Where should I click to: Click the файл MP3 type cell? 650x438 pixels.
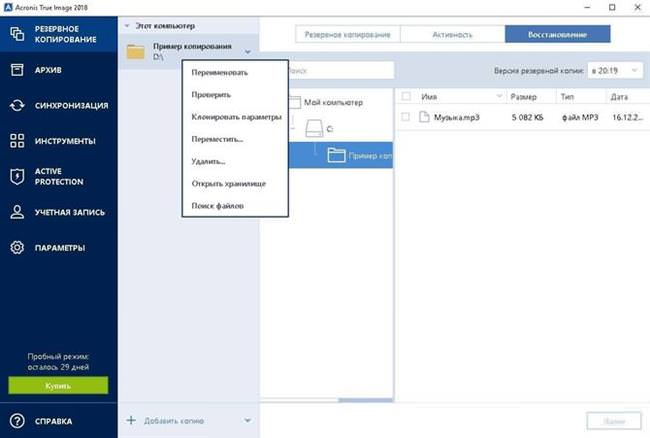[580, 117]
